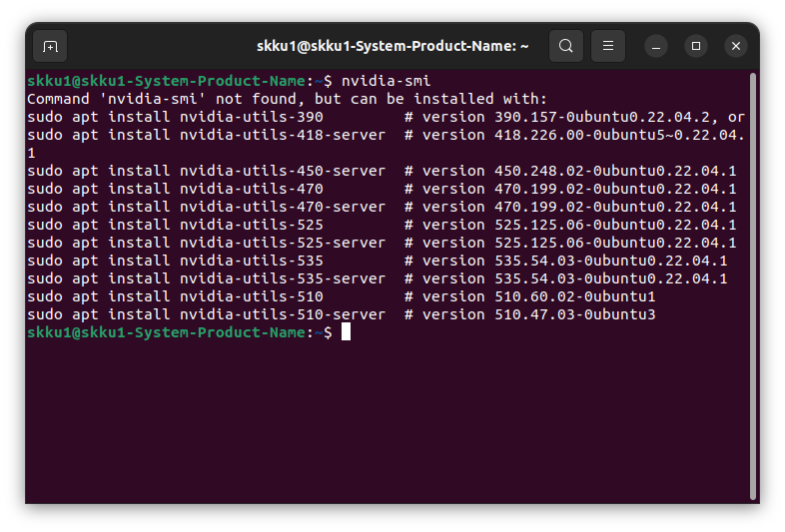Click version 510.60.02-0ubuntu1 text
This screenshot has width=785, height=532.
point(538,297)
